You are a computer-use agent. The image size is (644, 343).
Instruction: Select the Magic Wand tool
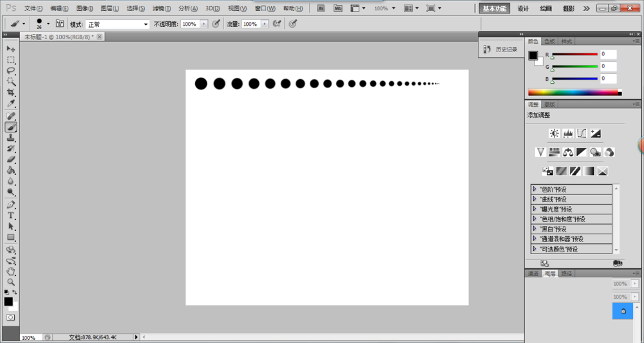(x=11, y=81)
